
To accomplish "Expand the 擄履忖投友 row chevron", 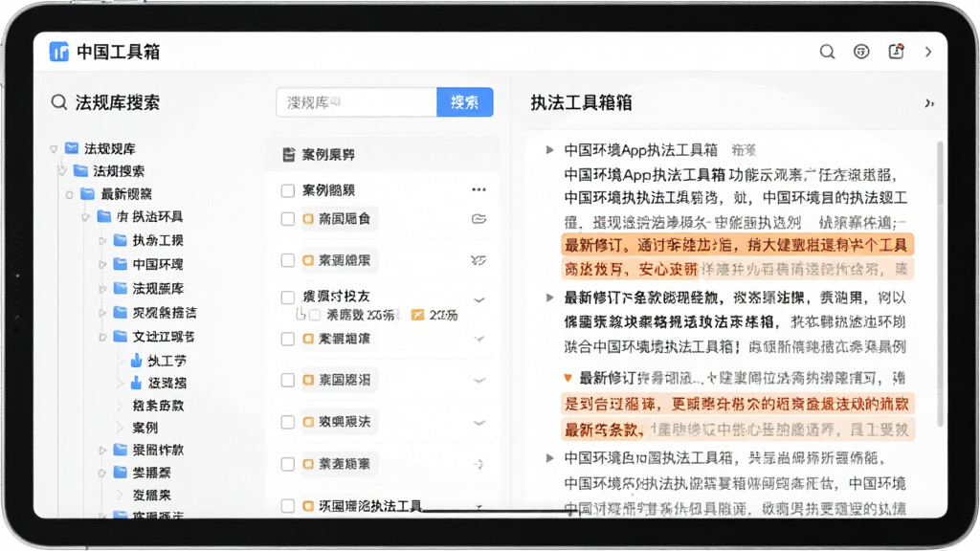I will tap(479, 300).
